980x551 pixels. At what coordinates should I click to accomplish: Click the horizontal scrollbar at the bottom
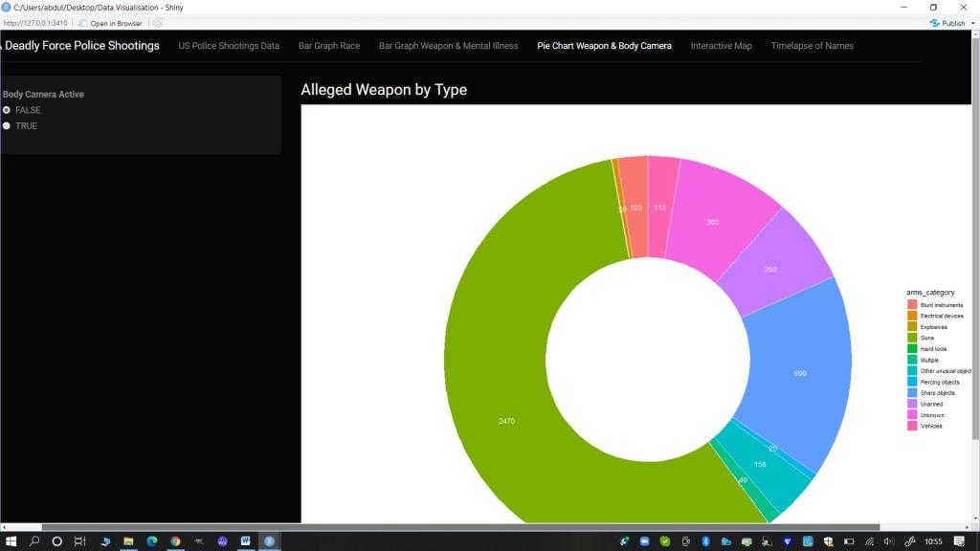[x=459, y=527]
